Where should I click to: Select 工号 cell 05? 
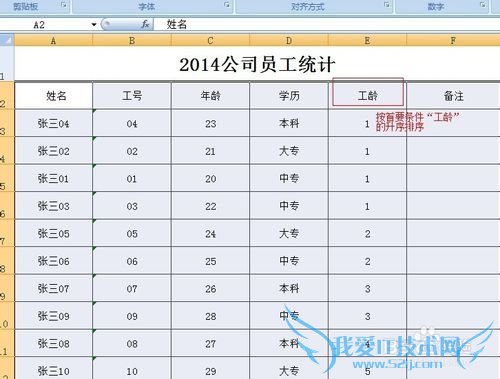(x=132, y=233)
